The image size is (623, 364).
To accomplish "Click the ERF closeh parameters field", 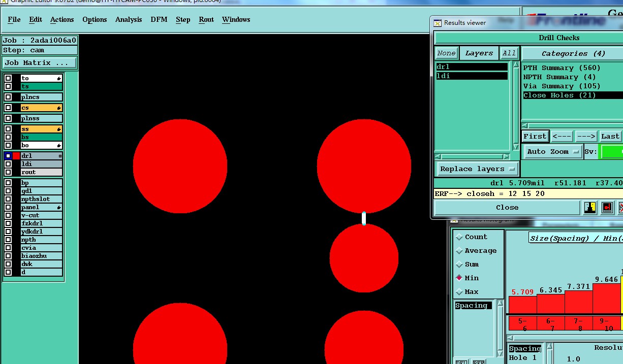I will [528, 193].
